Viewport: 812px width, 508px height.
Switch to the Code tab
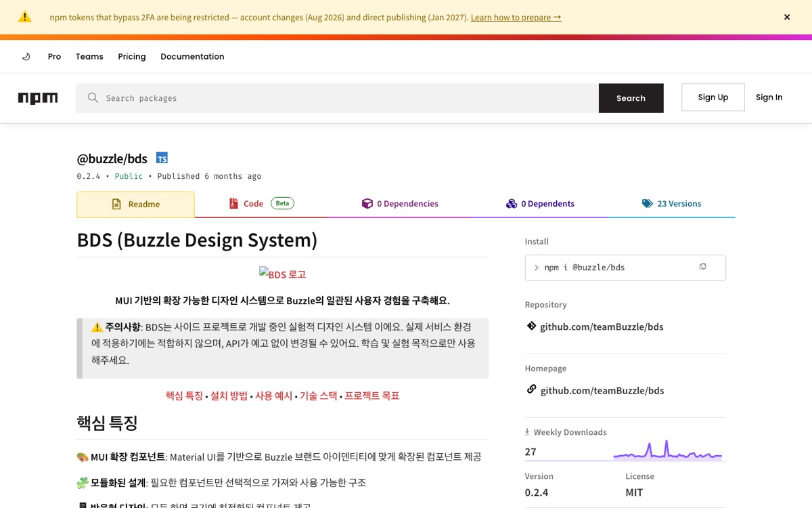pyautogui.click(x=261, y=203)
